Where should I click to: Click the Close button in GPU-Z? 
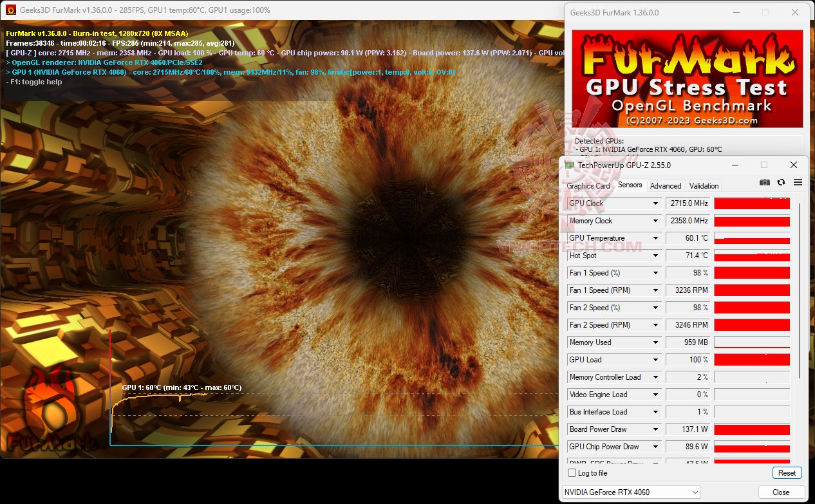coord(781,492)
